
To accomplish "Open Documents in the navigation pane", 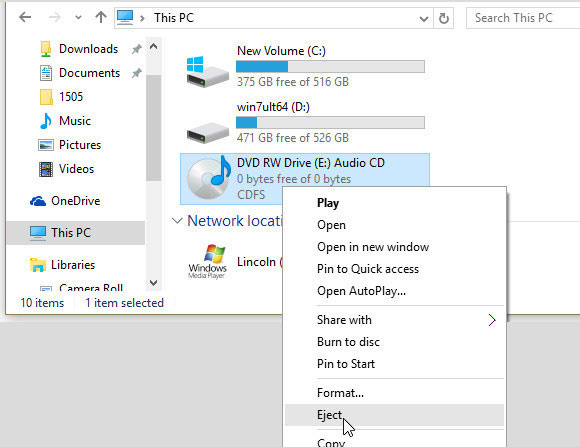I will click(90, 73).
